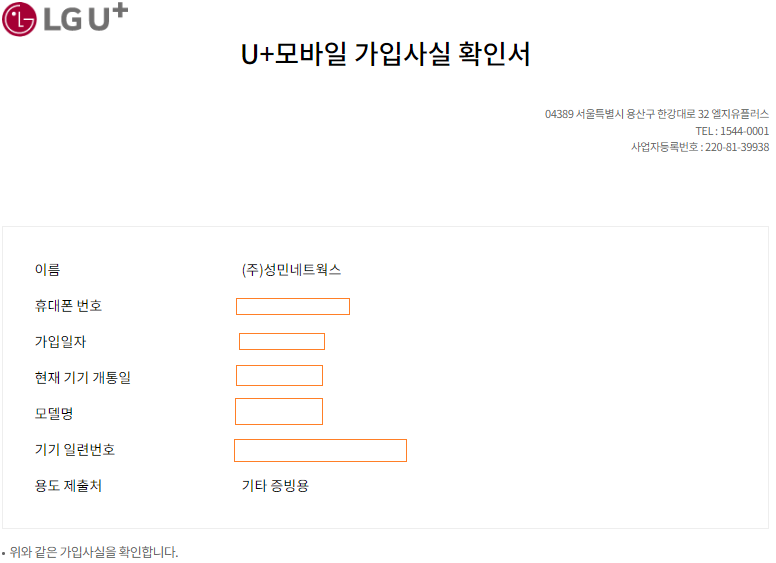The width and height of the screenshot is (776, 563).
Task: Click the 가입일자 label
Action: (x=60, y=342)
